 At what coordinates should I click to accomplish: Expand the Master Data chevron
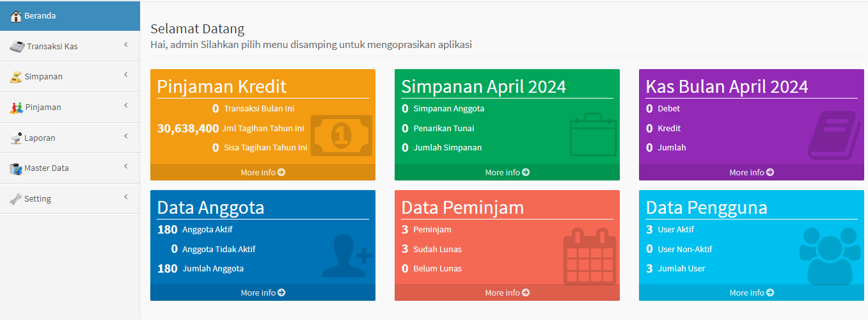(126, 166)
